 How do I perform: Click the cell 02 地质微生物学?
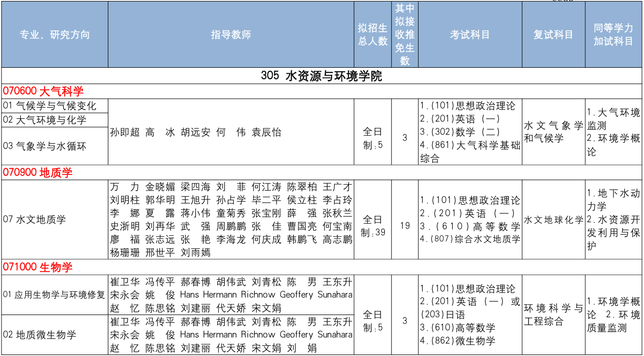tap(55, 334)
